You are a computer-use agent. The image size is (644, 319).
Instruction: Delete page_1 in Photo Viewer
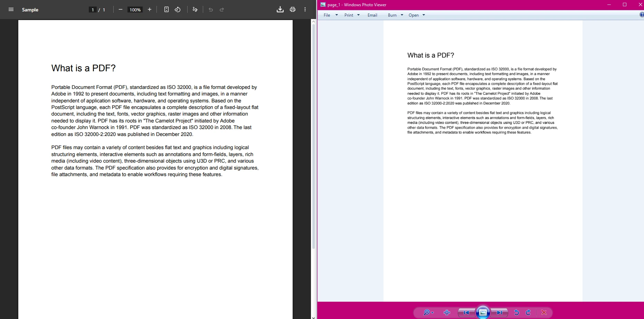pyautogui.click(x=544, y=312)
